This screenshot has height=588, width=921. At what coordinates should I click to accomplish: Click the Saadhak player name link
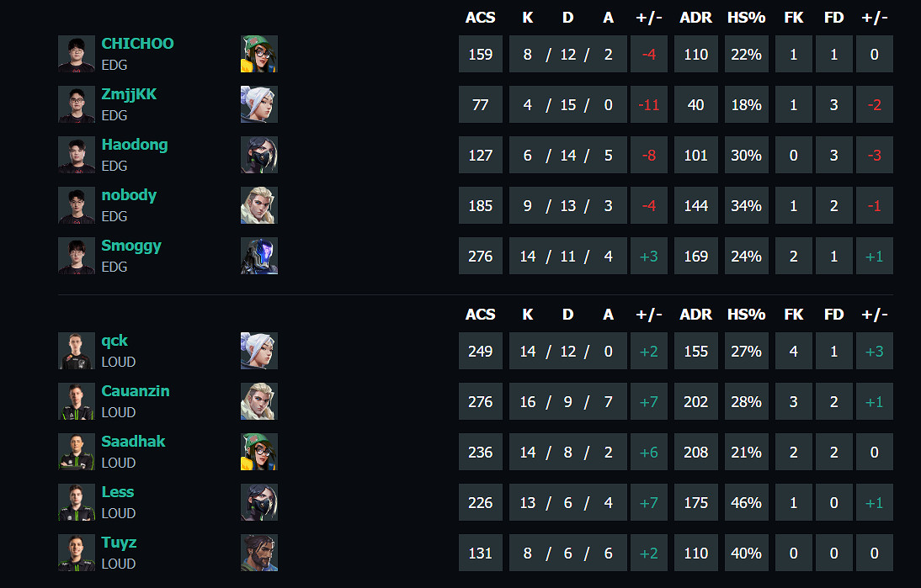tap(135, 441)
